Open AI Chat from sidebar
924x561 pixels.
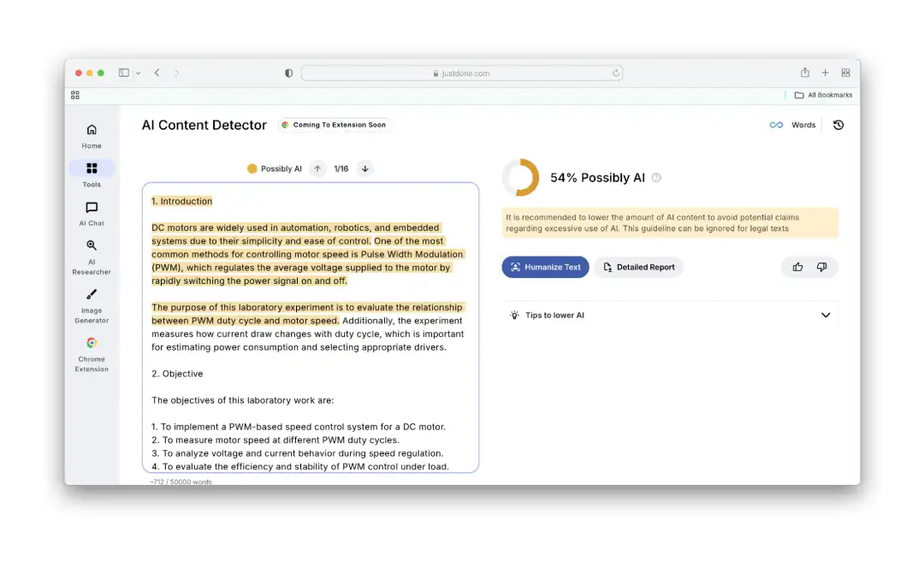coord(92,214)
